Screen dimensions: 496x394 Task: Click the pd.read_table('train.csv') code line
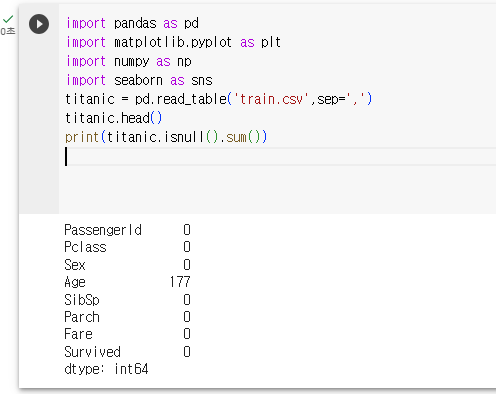coord(218,99)
